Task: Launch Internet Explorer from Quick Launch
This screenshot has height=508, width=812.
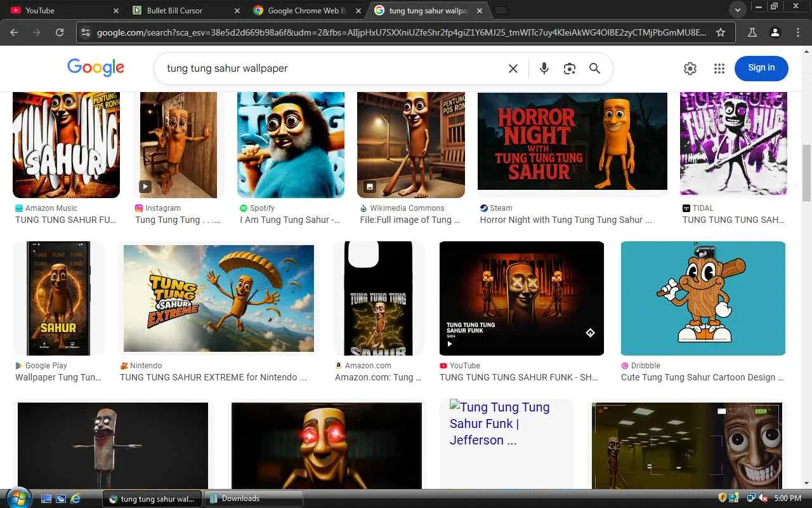Action: (x=75, y=498)
